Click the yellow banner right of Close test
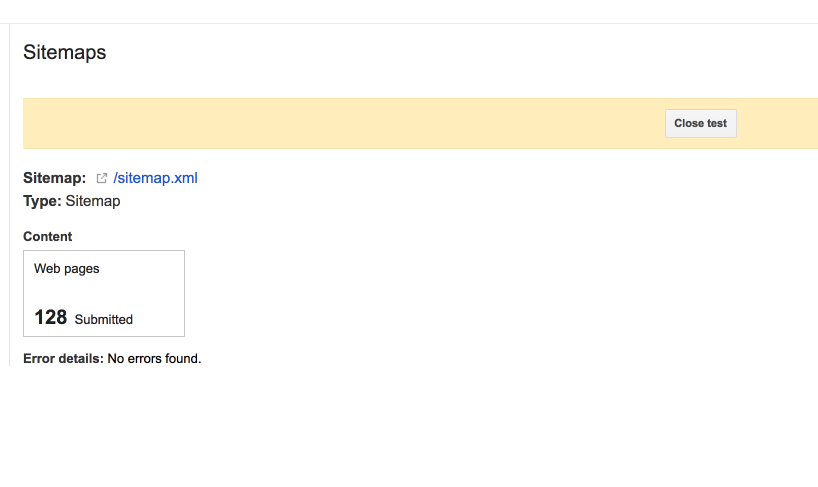This screenshot has height=487, width=818. pos(777,124)
